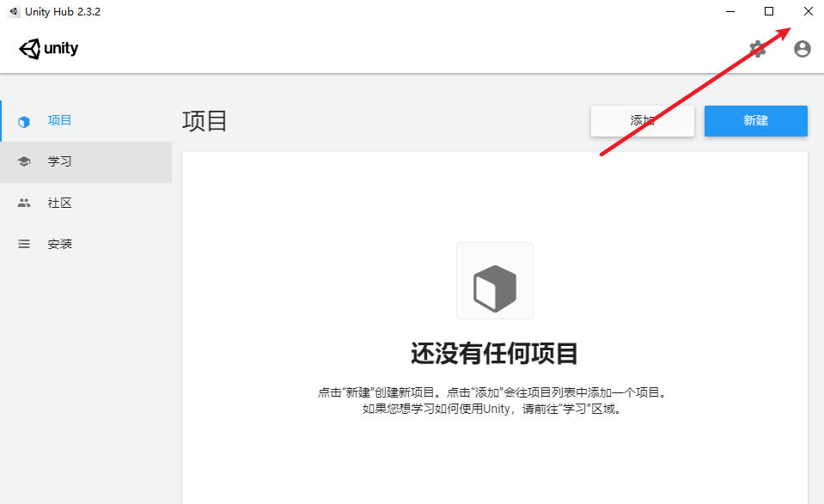Click the Unity logo in header
The width and height of the screenshot is (824, 504).
[x=49, y=49]
